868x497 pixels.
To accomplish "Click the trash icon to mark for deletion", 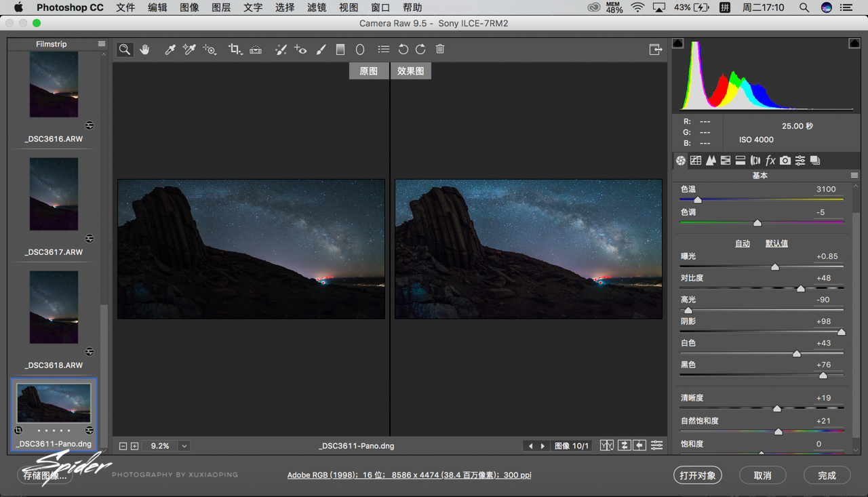I will [x=440, y=49].
